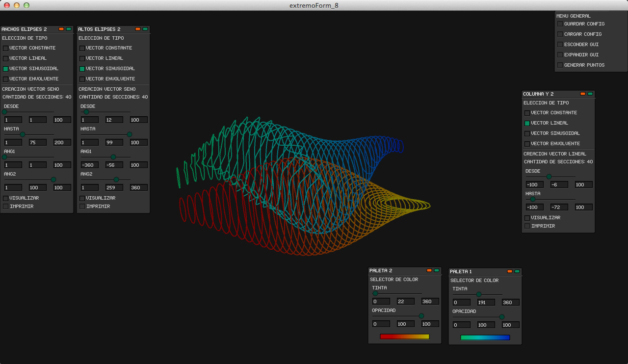Enable VISUALIZAR in Columna Y 2
Image resolution: width=628 pixels, height=364 pixels.
click(527, 218)
